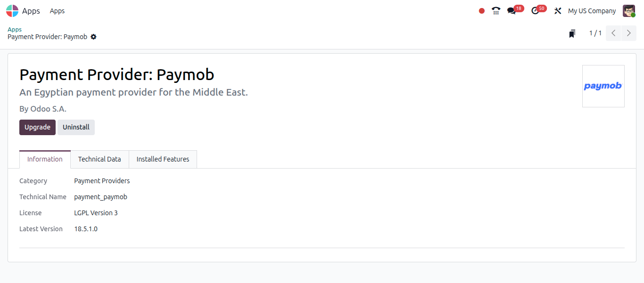Go to the previous record arrow
The image size is (644, 283).
click(x=613, y=33)
